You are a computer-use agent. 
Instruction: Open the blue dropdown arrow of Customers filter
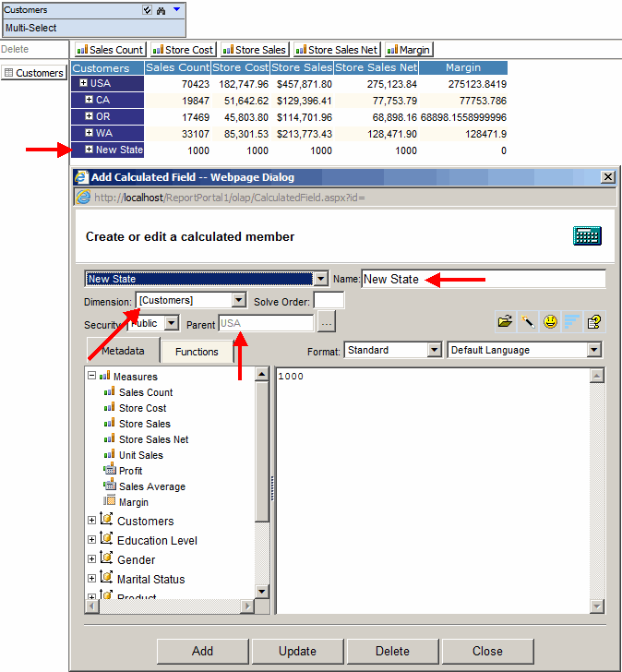176,9
